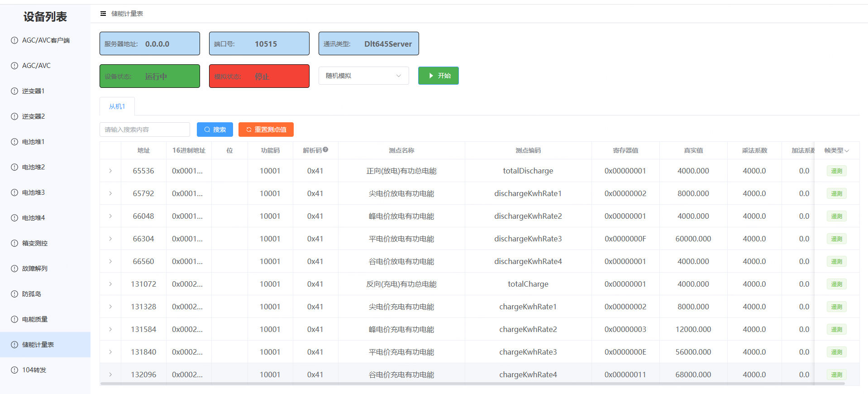The width and height of the screenshot is (868, 394).
Task: Click the 68000.000 real value cell
Action: 693,375
